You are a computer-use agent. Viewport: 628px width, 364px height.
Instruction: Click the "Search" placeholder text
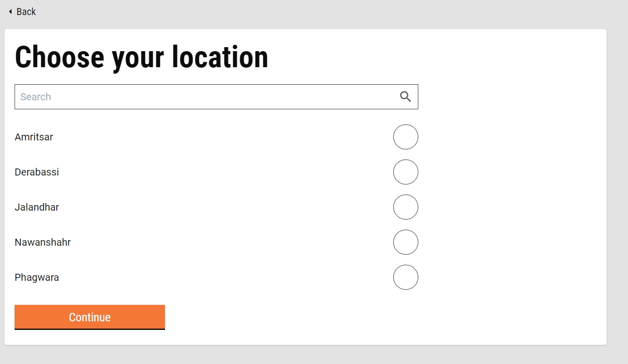coord(36,97)
